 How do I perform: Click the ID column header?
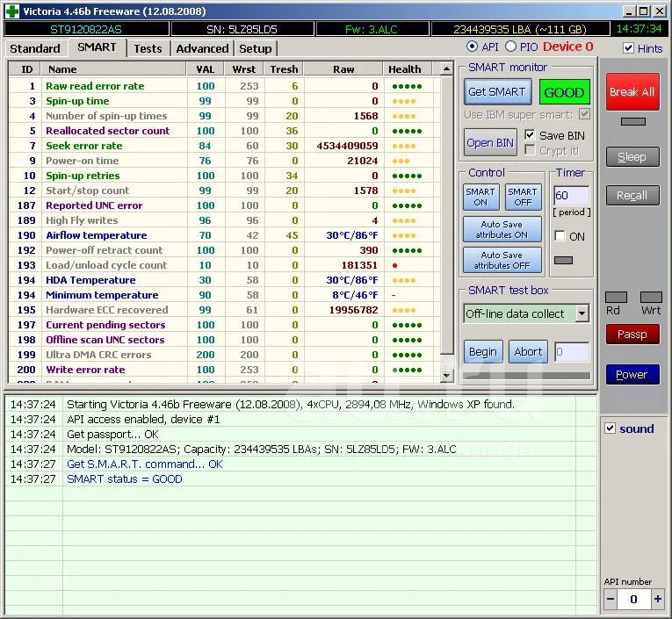coord(25,69)
